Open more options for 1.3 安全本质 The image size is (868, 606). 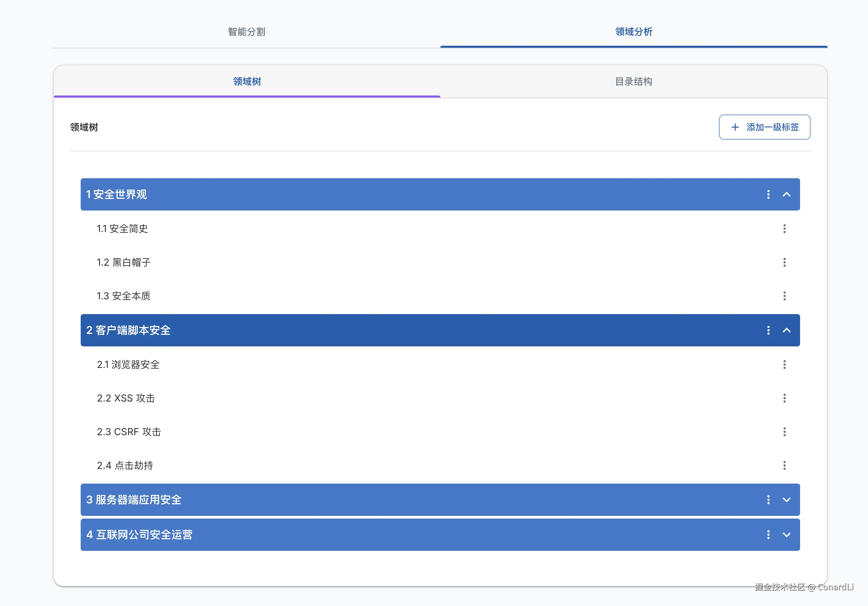[x=784, y=296]
